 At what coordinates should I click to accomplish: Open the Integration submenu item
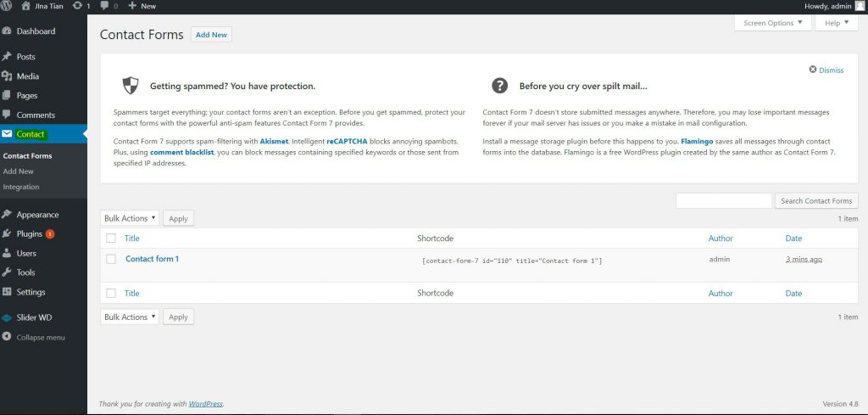(x=21, y=187)
